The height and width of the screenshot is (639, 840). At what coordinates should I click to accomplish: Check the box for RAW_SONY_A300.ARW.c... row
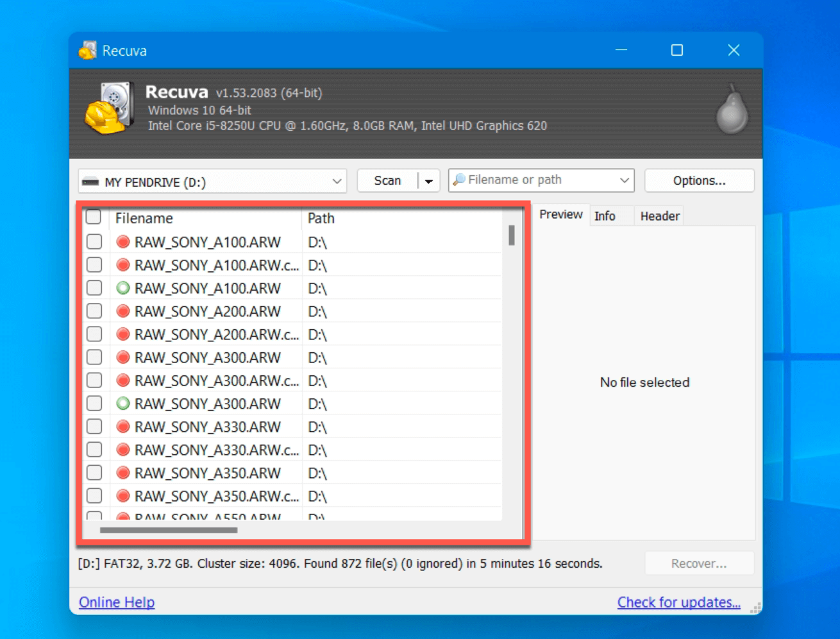[x=94, y=380]
